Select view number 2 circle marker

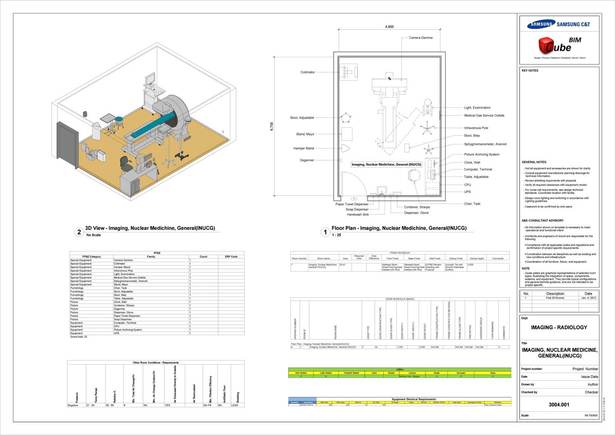point(79,232)
